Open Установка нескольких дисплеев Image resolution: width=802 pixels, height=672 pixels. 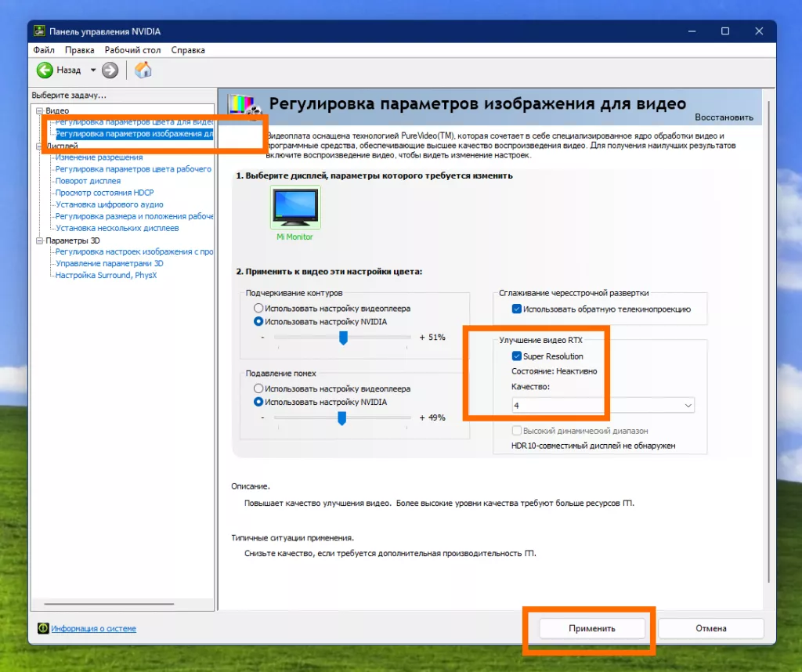click(x=117, y=228)
